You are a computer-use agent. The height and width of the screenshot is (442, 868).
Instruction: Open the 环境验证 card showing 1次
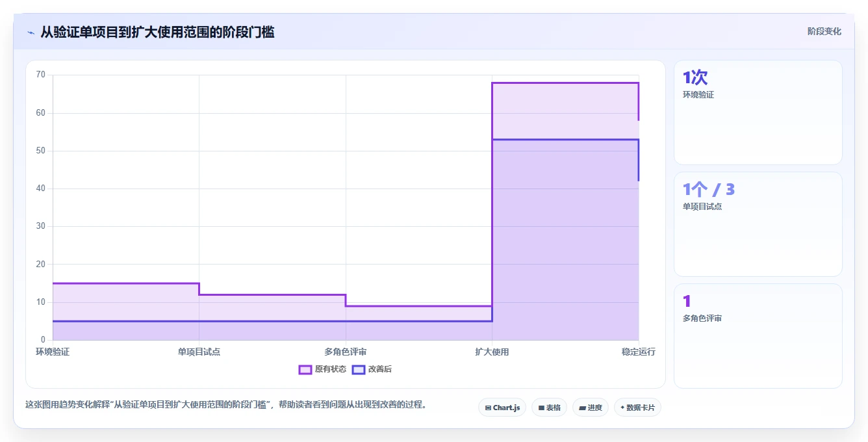758,112
